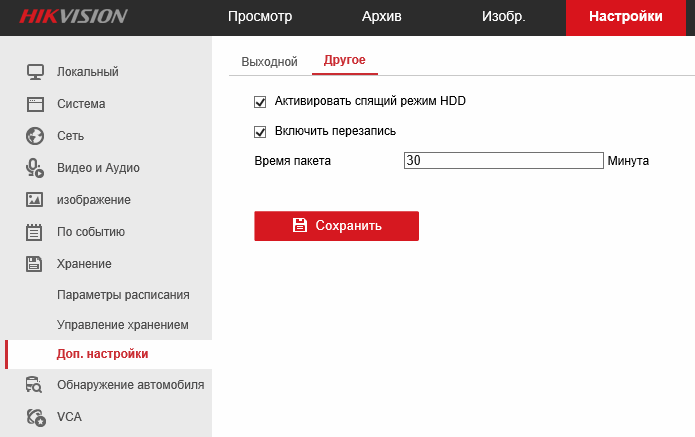Switch to the Выходной tab

pyautogui.click(x=269, y=62)
